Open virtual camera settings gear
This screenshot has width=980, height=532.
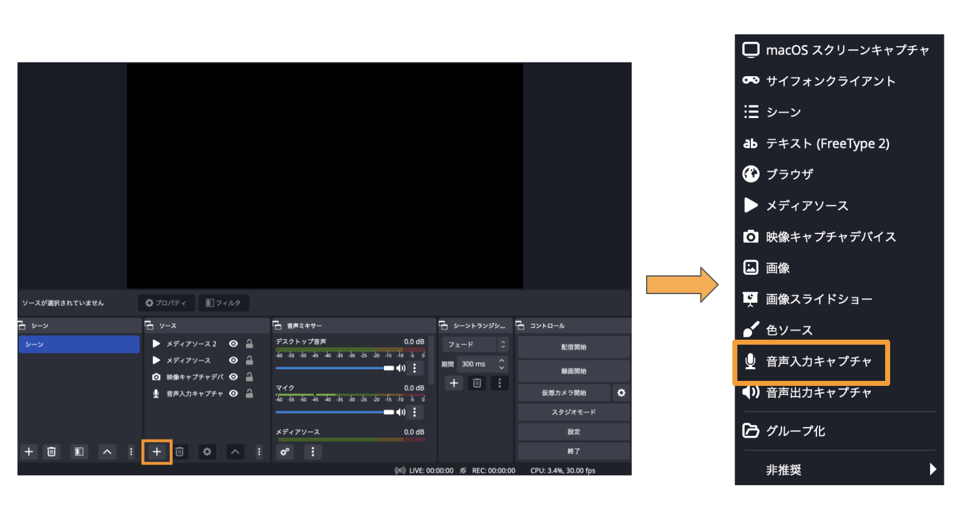621,393
